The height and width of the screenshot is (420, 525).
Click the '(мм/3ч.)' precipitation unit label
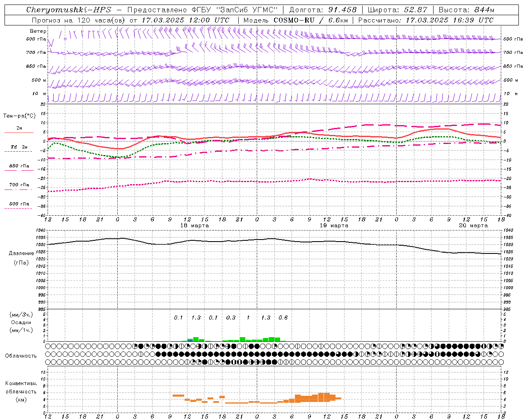21,315
